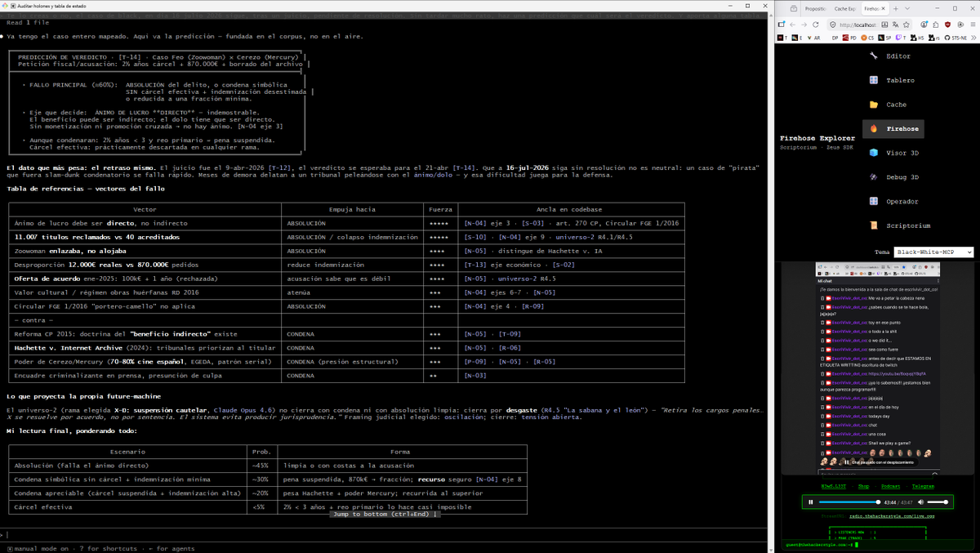
Task: Open the H3w5.L33T link
Action: click(834, 486)
